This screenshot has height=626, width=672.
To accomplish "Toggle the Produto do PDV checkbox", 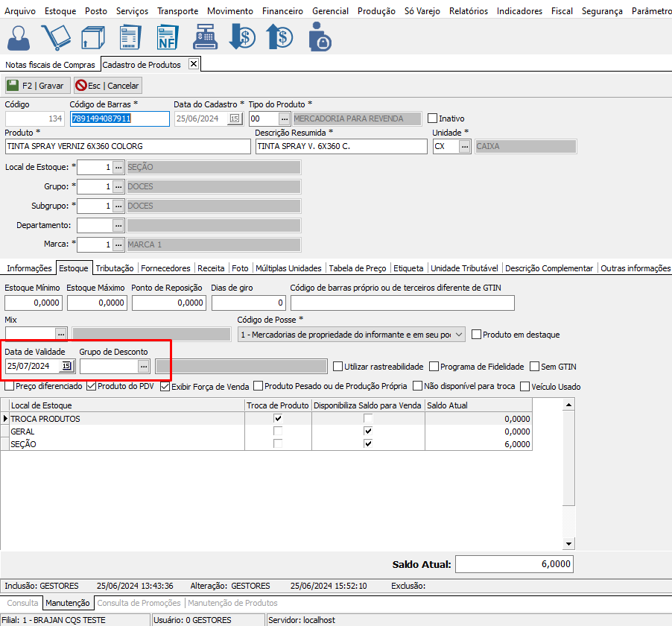I will [x=92, y=387].
